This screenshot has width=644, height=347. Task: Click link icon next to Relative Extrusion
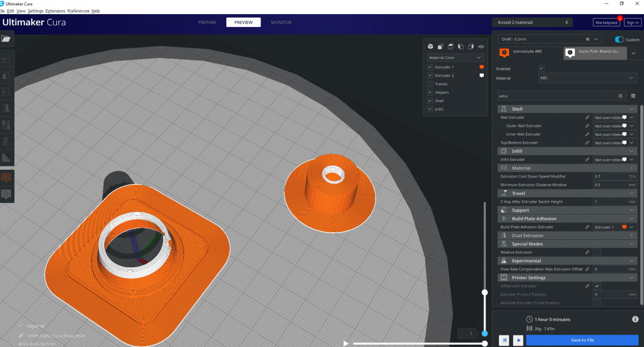point(587,252)
